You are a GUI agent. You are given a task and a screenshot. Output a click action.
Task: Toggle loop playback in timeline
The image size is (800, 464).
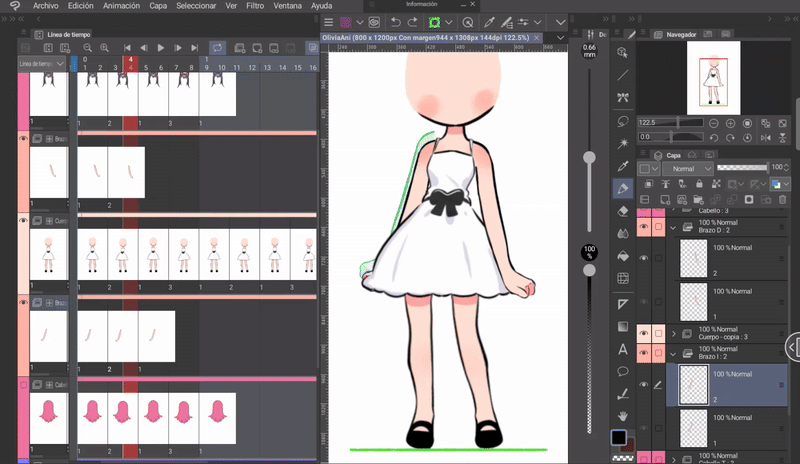217,47
